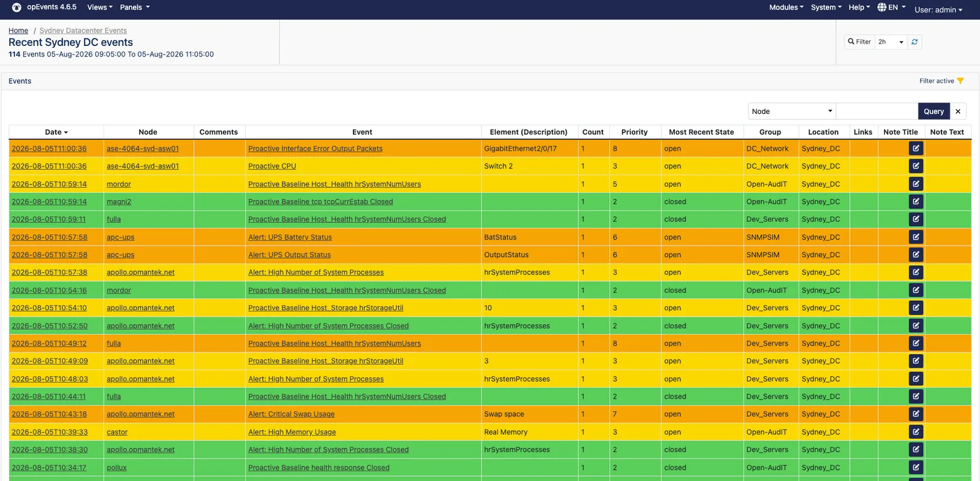Click the query text input field
Image resolution: width=980 pixels, height=481 pixels.
click(x=876, y=111)
